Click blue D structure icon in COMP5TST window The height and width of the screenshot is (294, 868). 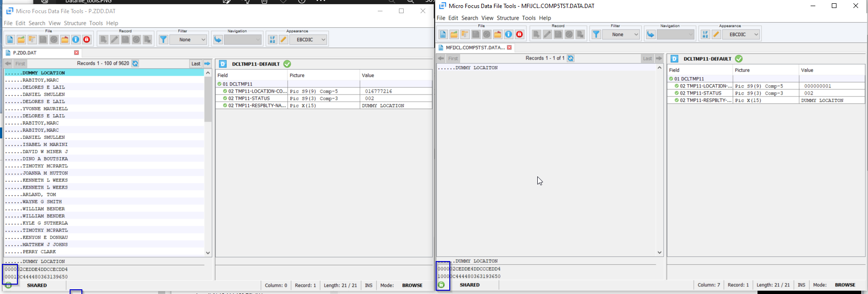[675, 59]
